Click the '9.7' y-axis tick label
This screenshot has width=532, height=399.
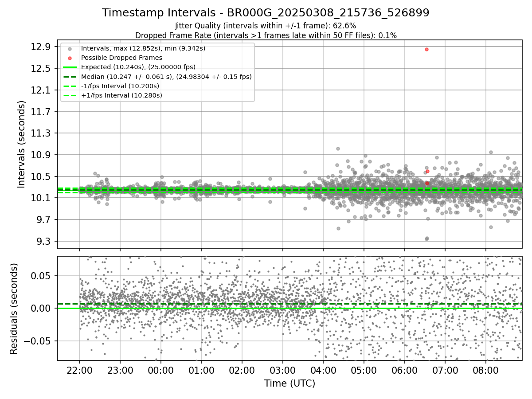point(44,219)
